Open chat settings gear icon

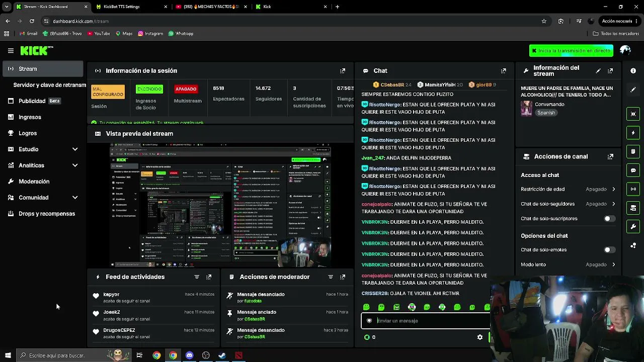[480, 337]
